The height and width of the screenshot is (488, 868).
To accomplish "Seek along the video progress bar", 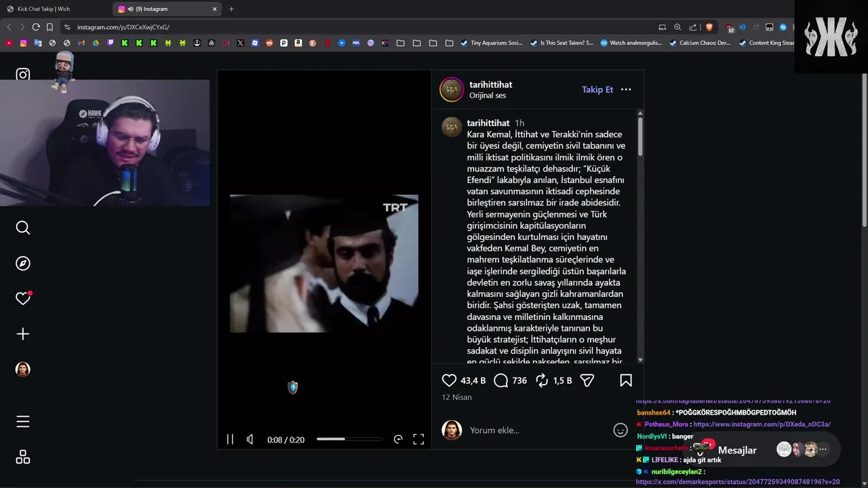I will [349, 439].
